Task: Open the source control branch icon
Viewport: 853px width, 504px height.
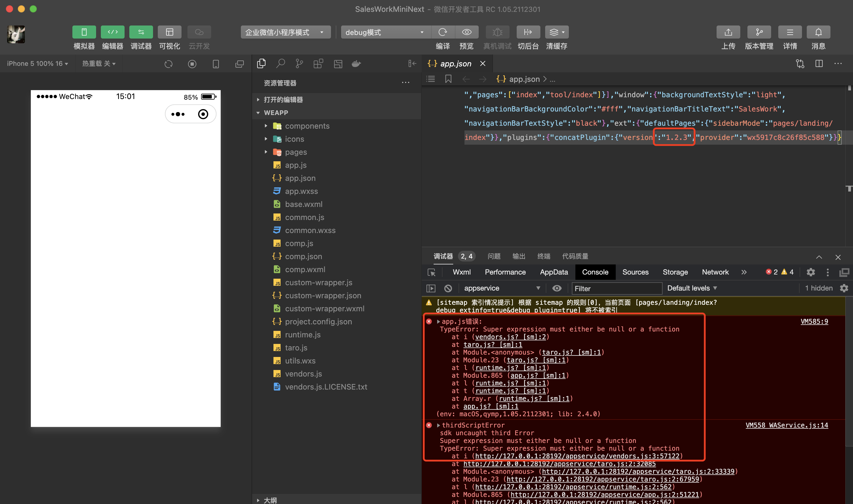Action: [299, 63]
